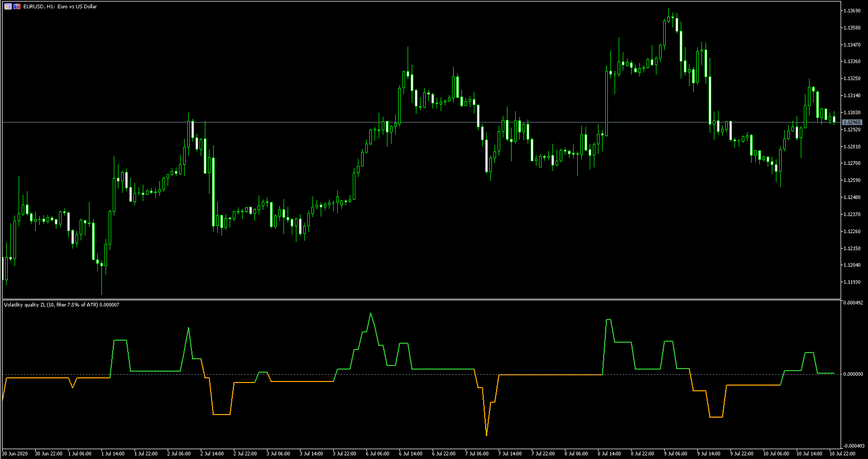Screen dimensions: 868x459
Task: Click price scale value 1.11930
Action: point(852,282)
